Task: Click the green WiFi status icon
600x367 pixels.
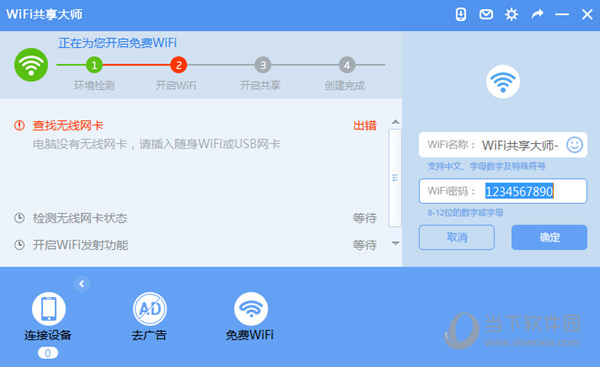Action: 31,65
